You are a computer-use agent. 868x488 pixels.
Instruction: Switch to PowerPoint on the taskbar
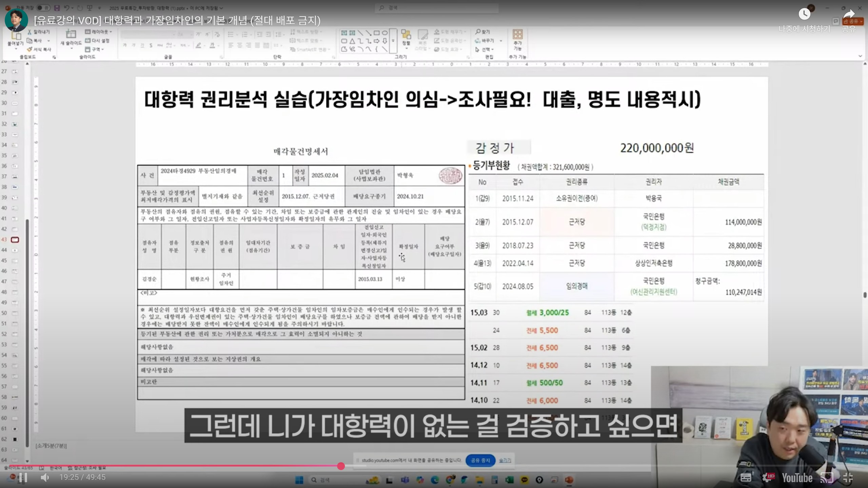569,480
